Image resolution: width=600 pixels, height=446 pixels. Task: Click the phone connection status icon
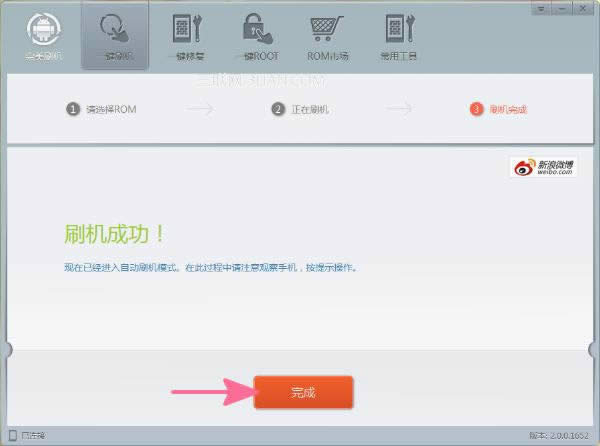pos(11,436)
